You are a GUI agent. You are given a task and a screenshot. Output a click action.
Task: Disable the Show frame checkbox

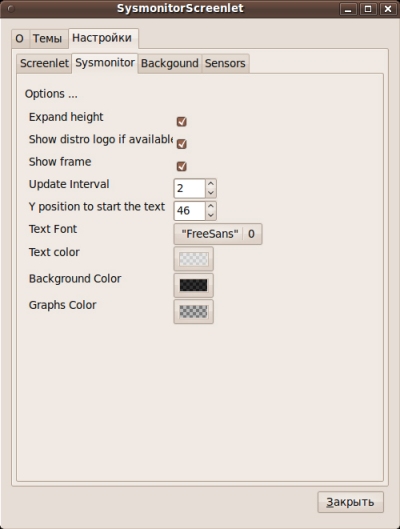(x=181, y=166)
